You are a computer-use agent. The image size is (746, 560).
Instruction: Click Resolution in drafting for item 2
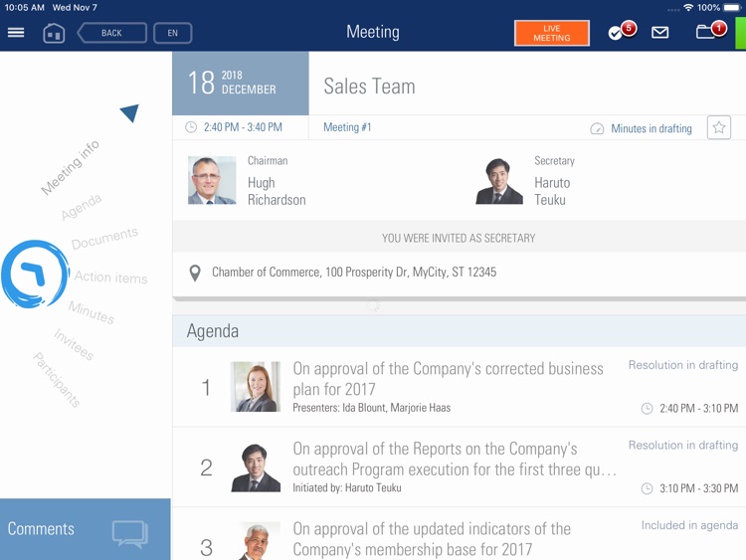pyautogui.click(x=683, y=446)
